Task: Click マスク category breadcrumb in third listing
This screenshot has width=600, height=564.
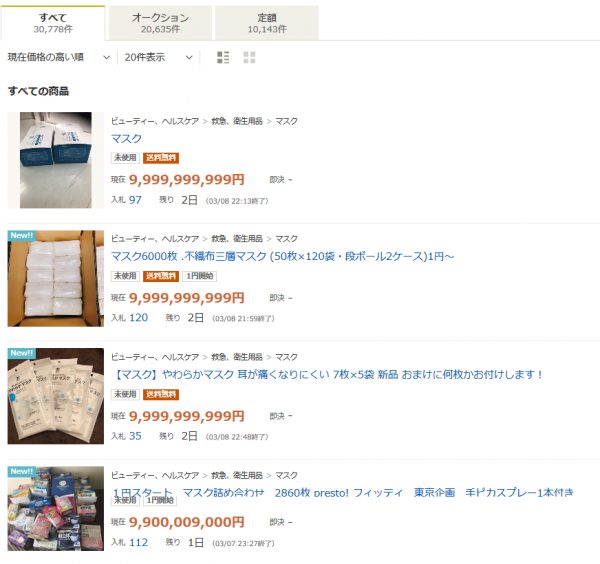Action: [287, 357]
